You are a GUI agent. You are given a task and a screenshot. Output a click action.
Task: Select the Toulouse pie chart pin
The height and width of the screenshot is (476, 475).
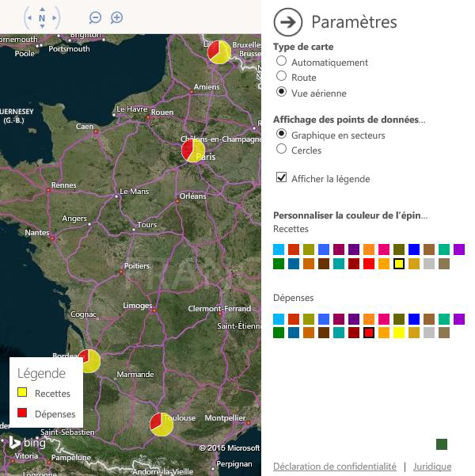pos(161,424)
